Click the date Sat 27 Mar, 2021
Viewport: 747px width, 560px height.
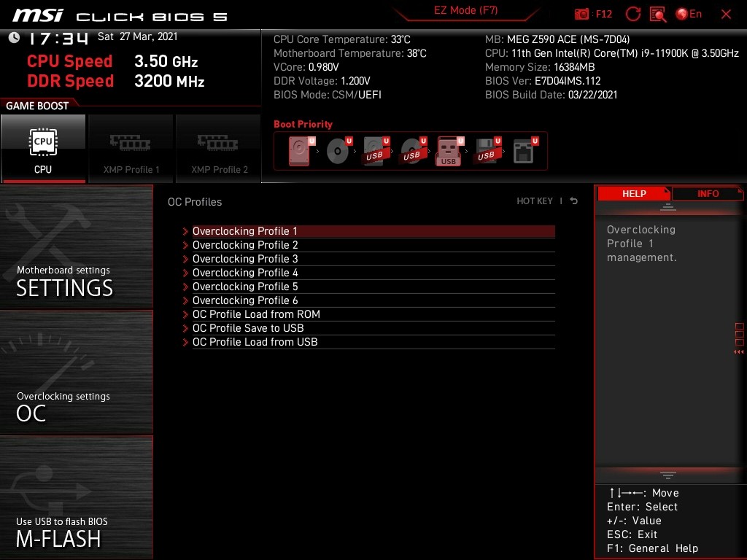[x=138, y=36]
